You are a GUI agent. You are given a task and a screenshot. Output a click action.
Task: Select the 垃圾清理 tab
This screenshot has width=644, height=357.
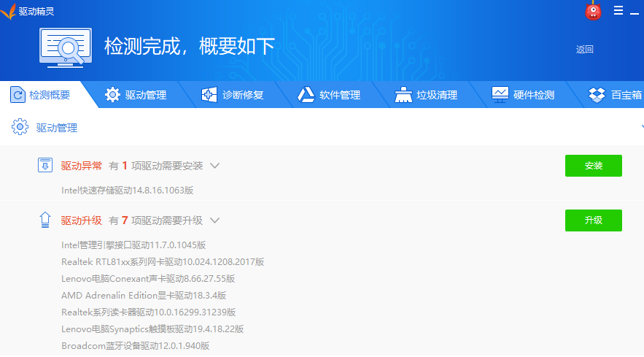pos(427,95)
